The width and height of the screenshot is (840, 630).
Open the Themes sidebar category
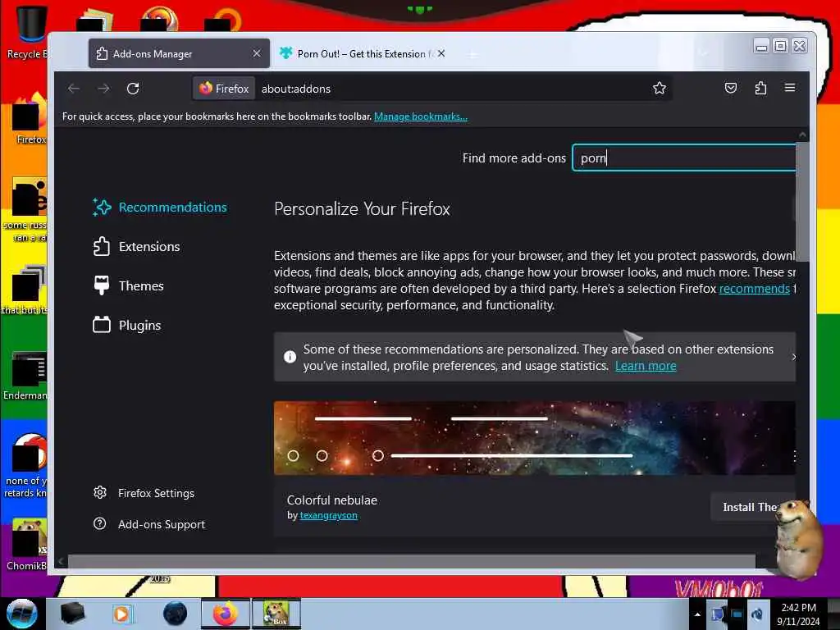[128, 286]
